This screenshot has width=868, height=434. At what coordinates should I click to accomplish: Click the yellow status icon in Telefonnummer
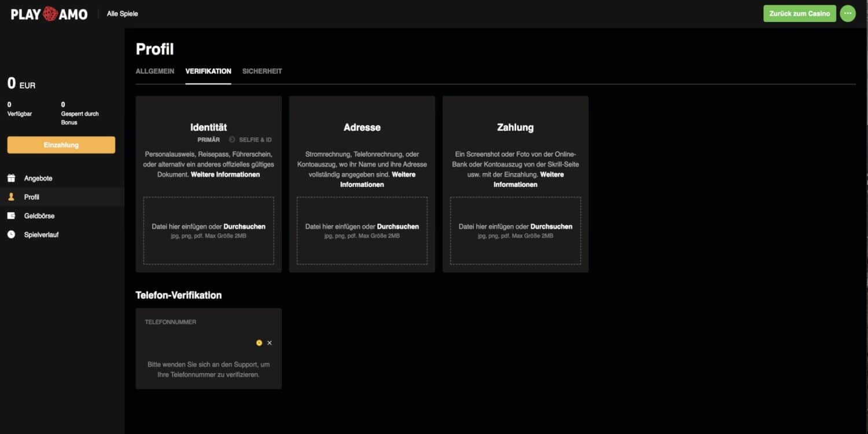click(x=259, y=343)
